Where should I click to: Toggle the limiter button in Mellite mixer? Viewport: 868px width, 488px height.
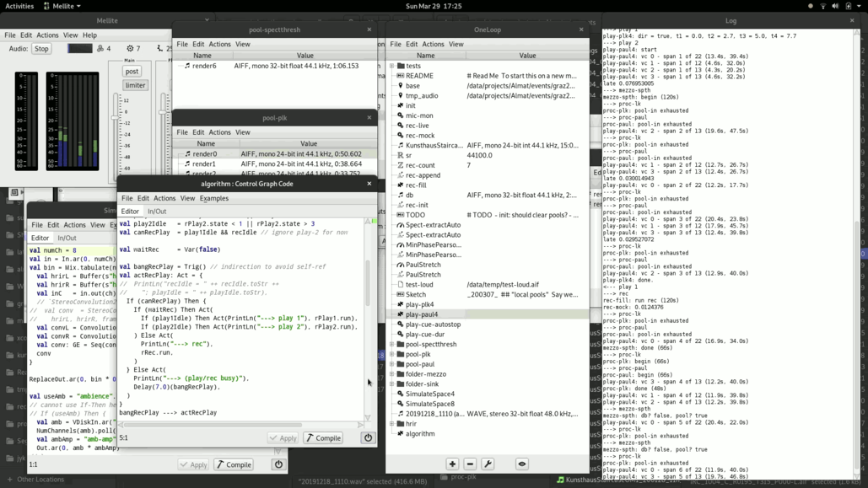tap(135, 85)
